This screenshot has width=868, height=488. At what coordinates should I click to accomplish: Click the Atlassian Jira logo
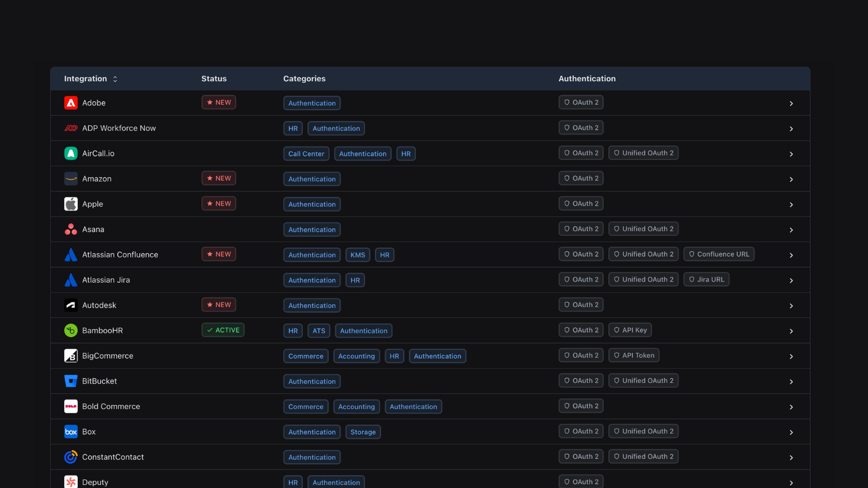pyautogui.click(x=71, y=280)
